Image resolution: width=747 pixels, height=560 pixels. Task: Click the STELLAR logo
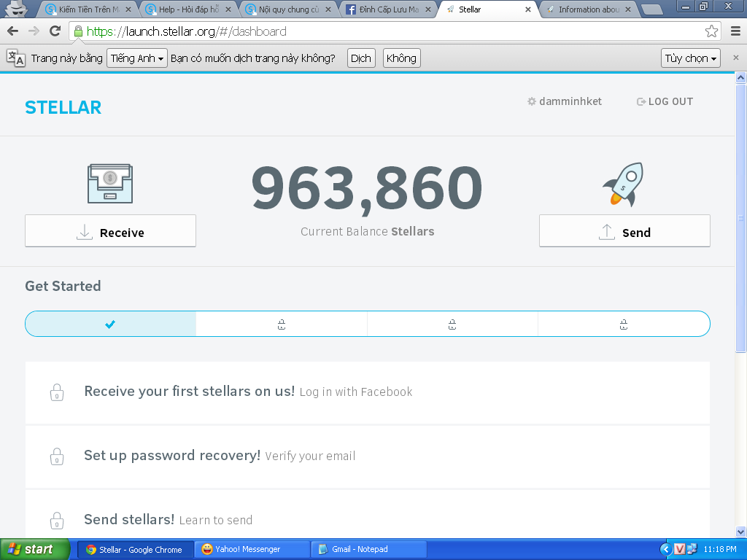coord(63,108)
